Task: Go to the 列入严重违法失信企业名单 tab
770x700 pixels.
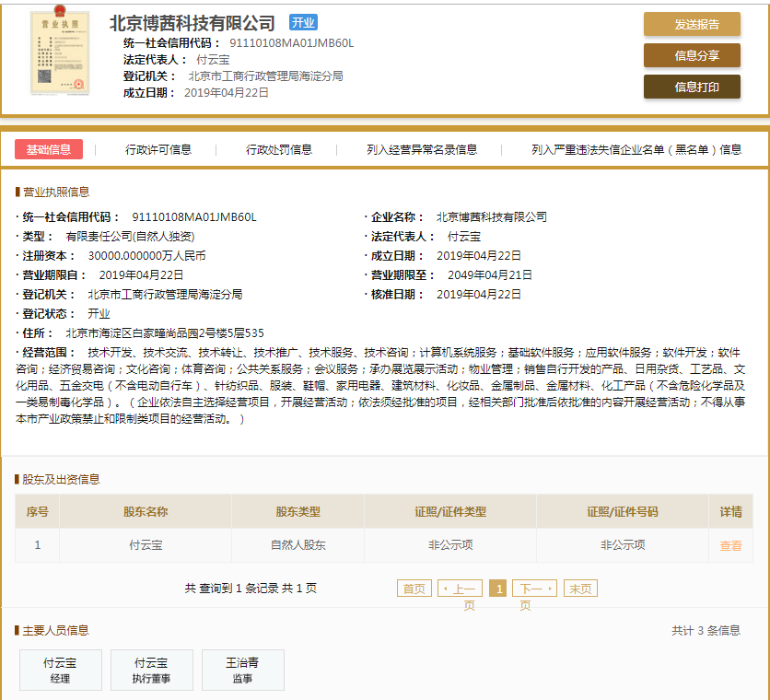Action: point(636,149)
